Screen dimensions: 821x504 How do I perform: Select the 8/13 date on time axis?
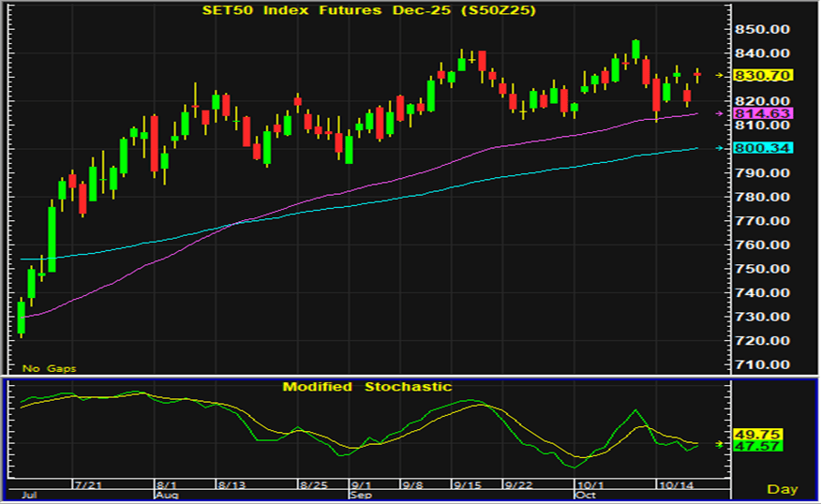pyautogui.click(x=231, y=484)
